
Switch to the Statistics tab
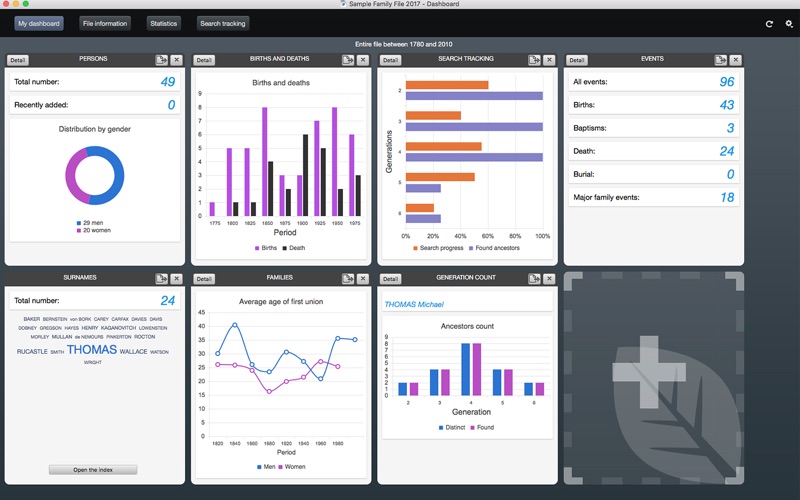point(164,23)
